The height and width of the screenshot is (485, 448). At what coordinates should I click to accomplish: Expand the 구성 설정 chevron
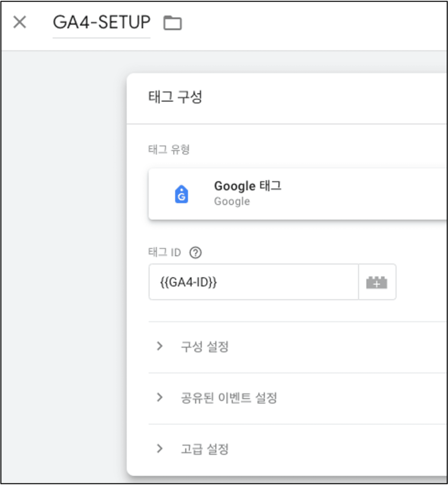160,346
